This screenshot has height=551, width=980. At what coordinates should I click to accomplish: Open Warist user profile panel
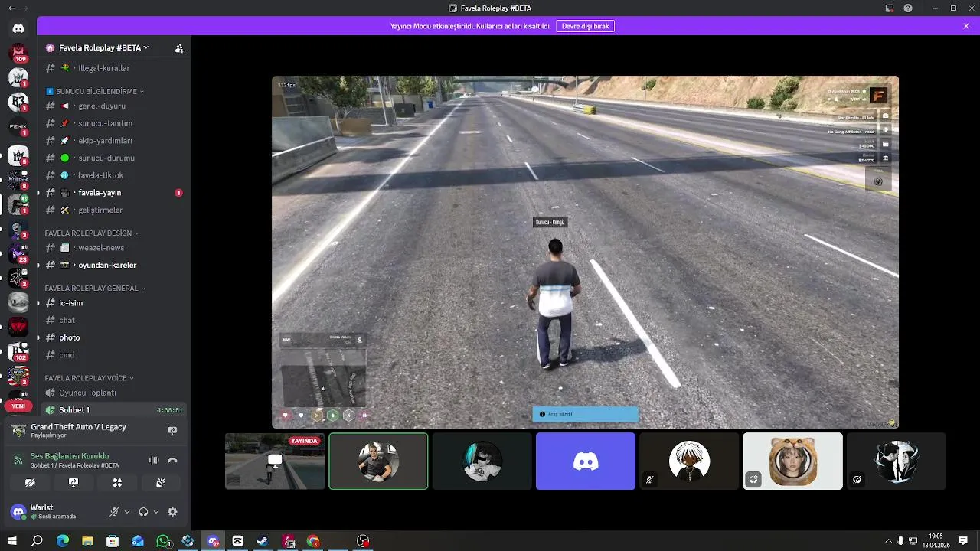tap(54, 512)
